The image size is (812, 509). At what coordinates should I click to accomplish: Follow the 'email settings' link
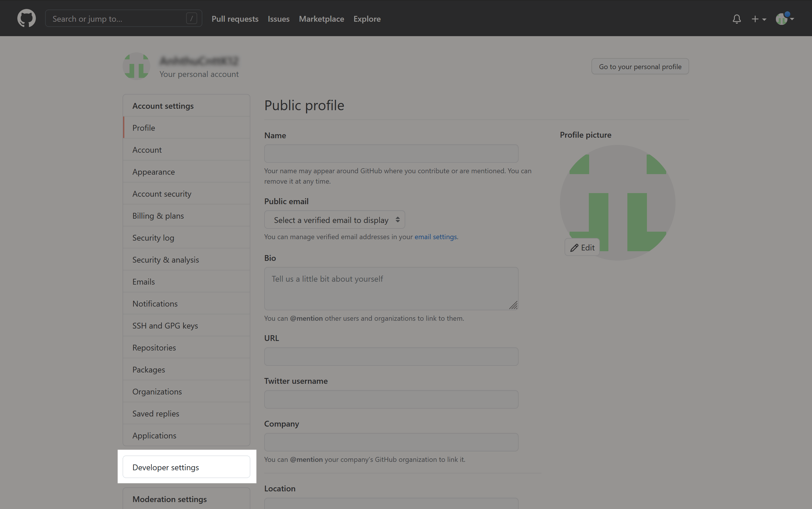click(x=435, y=237)
